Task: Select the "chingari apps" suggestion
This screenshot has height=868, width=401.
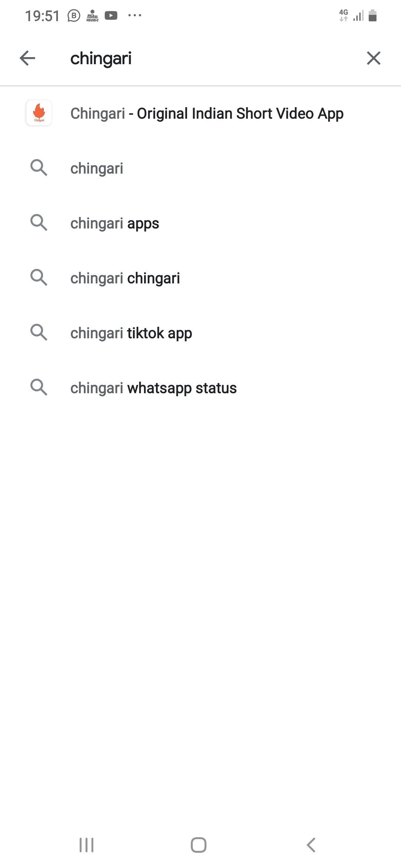Action: click(x=115, y=223)
